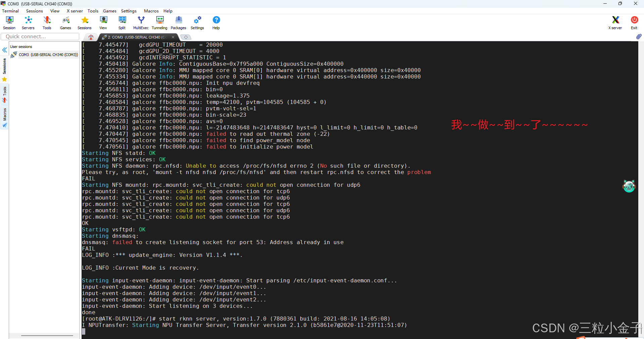
Task: Click the 'LOG_INFO :Current Mode is recovery.' line
Action: (141, 268)
